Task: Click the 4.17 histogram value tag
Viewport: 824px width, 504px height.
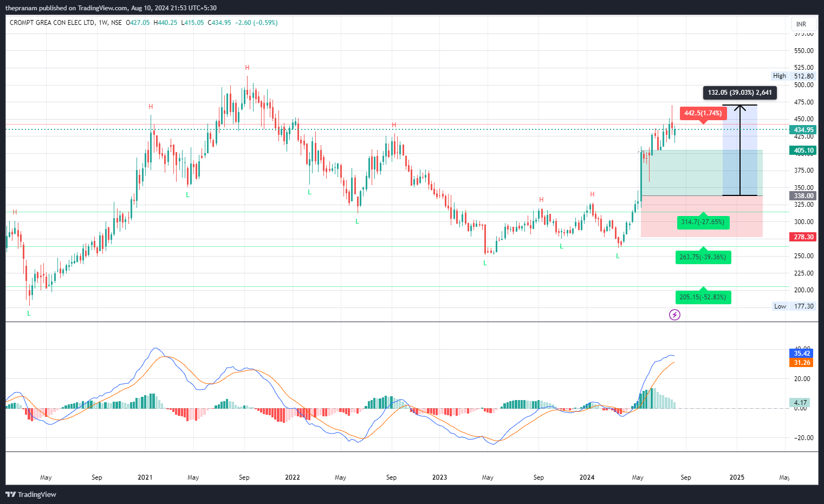Action: pyautogui.click(x=801, y=403)
